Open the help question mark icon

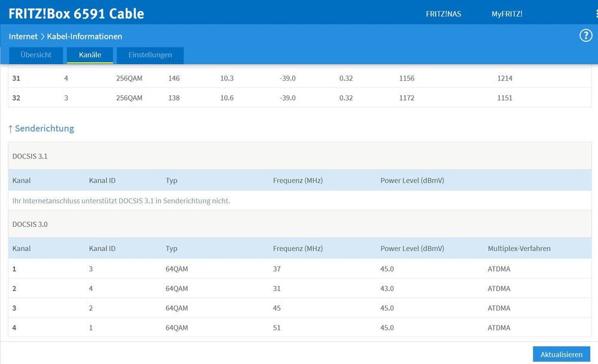[x=585, y=35]
